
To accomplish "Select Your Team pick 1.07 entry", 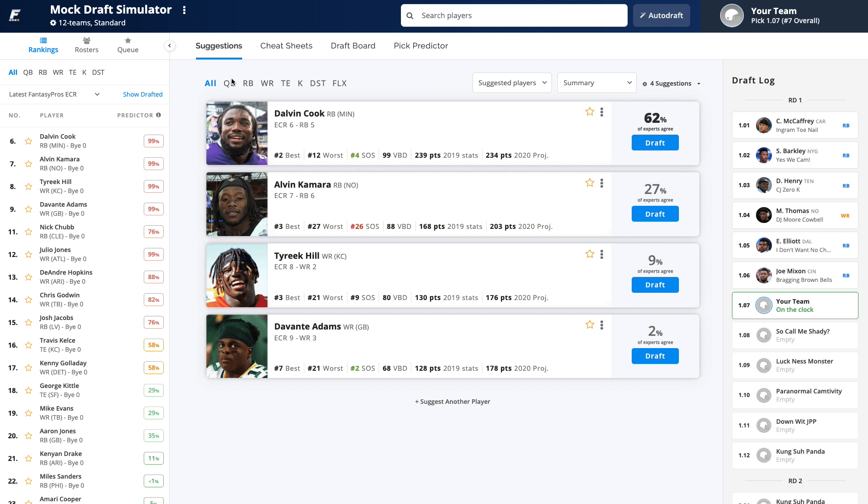I will (x=795, y=305).
